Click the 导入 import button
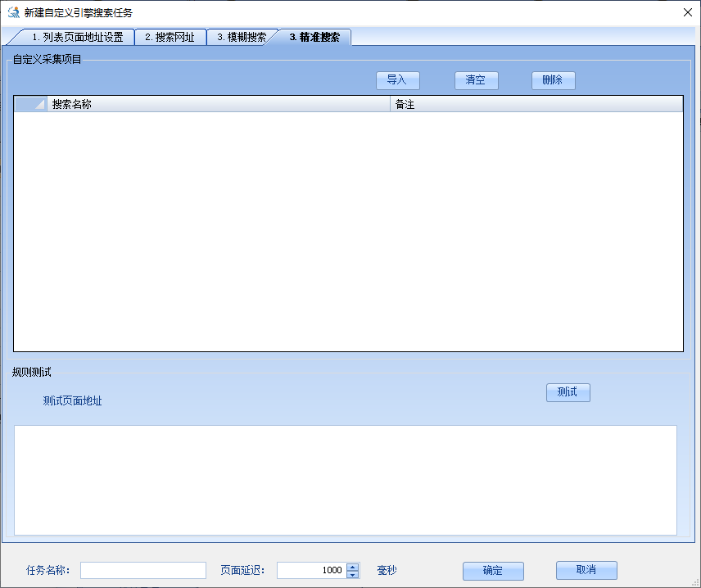701x588 pixels. [x=398, y=80]
